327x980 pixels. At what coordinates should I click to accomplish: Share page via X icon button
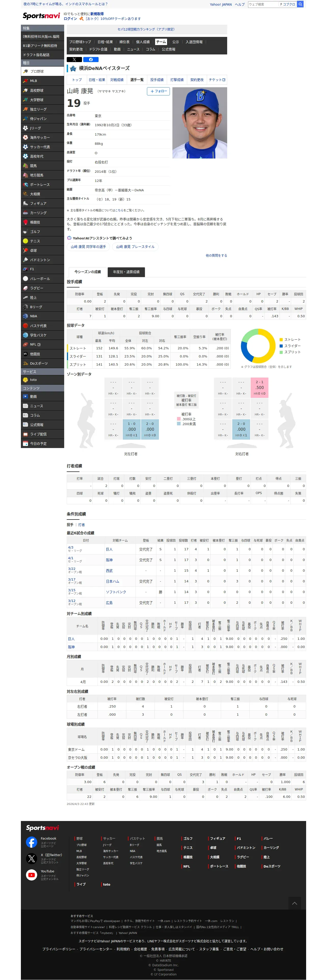[74, 59]
